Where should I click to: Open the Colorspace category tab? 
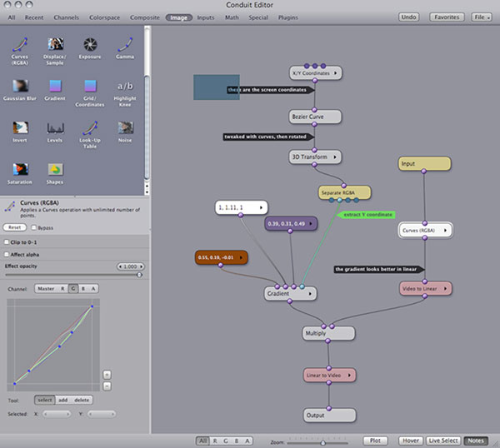(x=105, y=17)
